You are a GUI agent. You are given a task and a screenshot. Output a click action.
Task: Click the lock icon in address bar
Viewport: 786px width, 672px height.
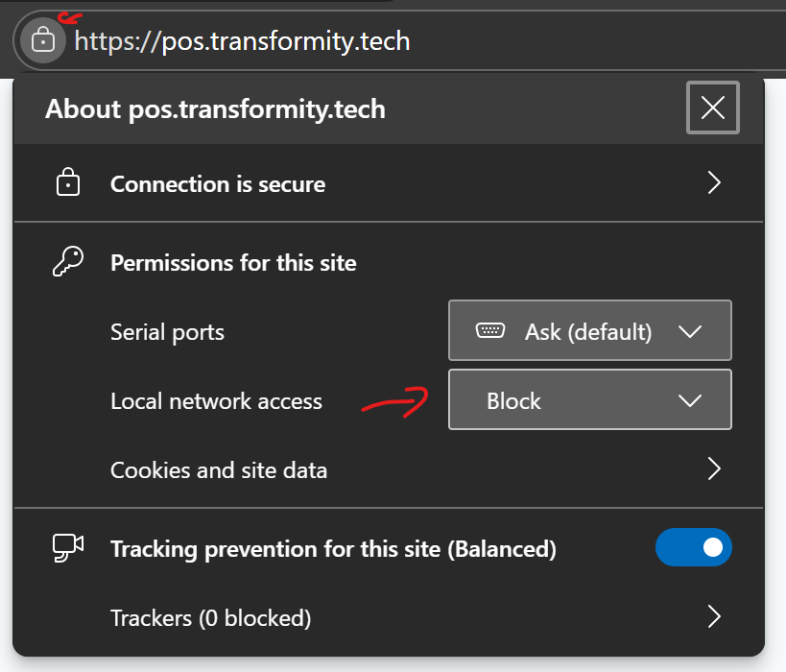(42, 40)
